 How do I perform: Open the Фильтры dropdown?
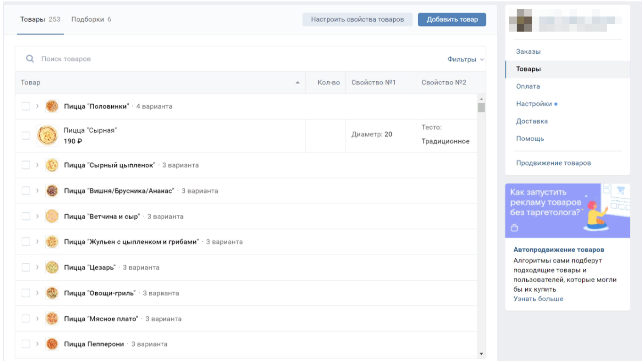coord(465,59)
